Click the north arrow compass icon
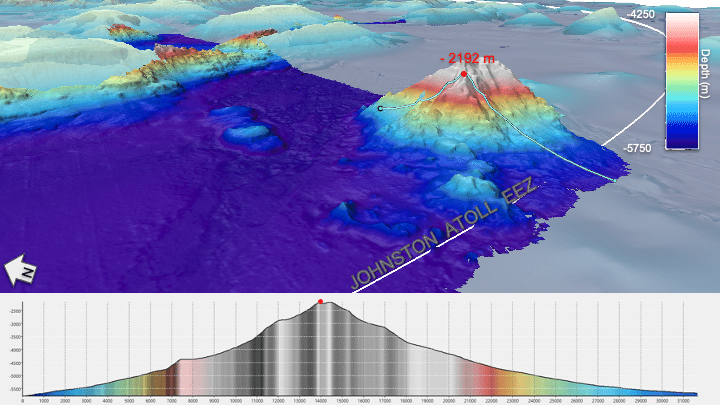Screen dimensions: 720x405 (x=20, y=271)
